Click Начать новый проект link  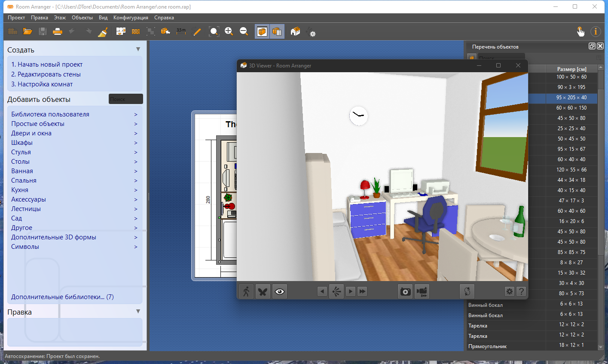click(47, 64)
